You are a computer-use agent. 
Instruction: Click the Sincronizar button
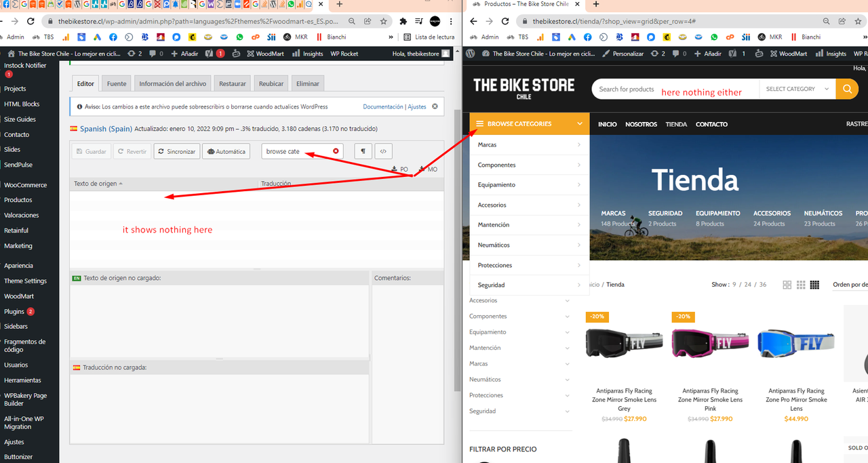click(176, 151)
